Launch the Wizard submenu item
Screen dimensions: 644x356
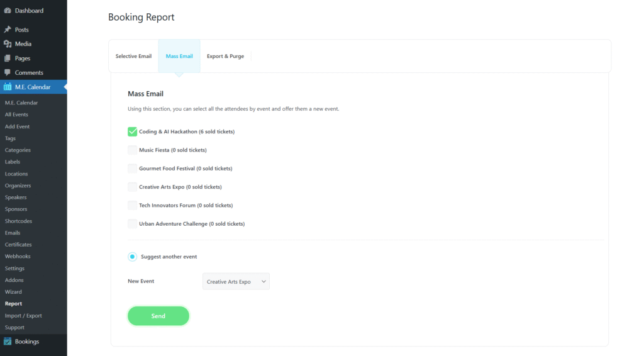click(x=13, y=292)
